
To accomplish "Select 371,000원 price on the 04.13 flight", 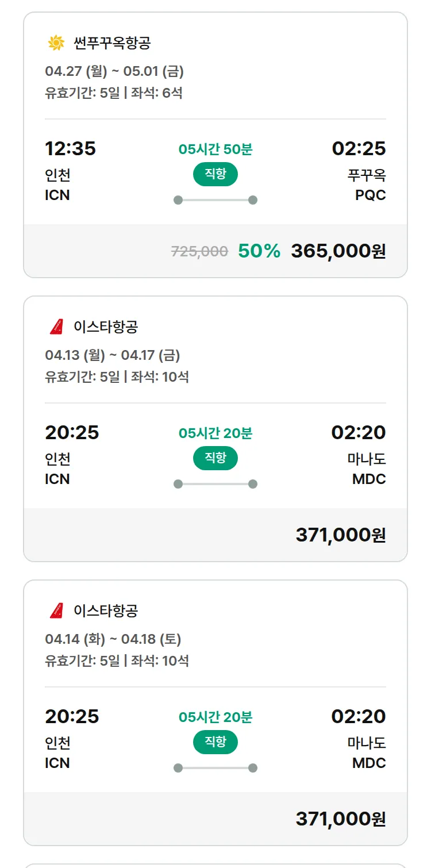I will click(x=340, y=535).
